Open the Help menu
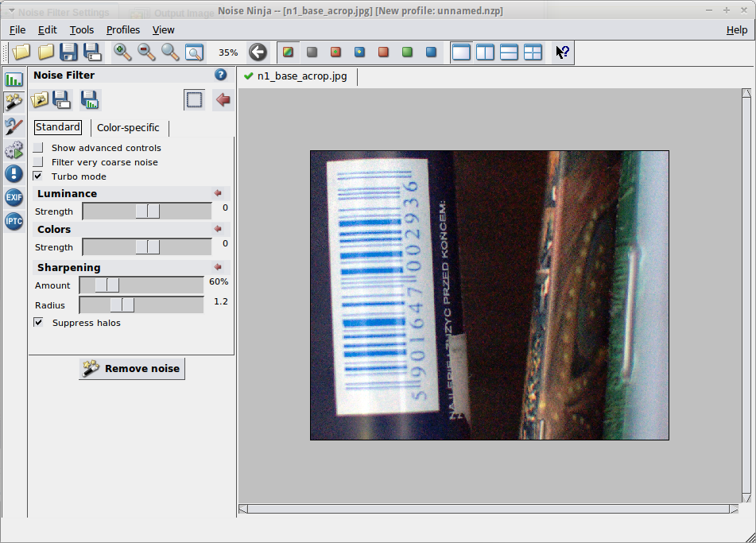Viewport: 756px width, 543px height. coord(737,30)
